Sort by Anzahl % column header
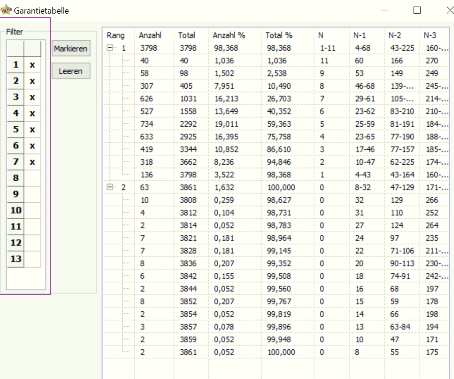 click(x=229, y=35)
